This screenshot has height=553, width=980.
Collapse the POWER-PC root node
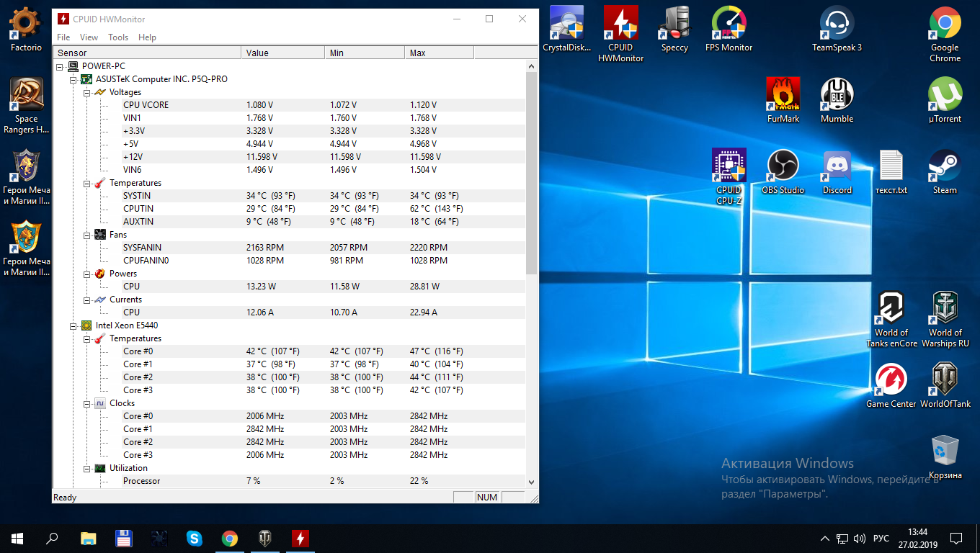coord(60,66)
